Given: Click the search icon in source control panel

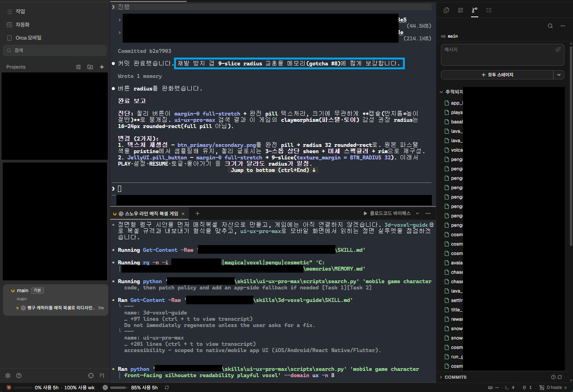Looking at the screenshot, I should pyautogui.click(x=550, y=26).
